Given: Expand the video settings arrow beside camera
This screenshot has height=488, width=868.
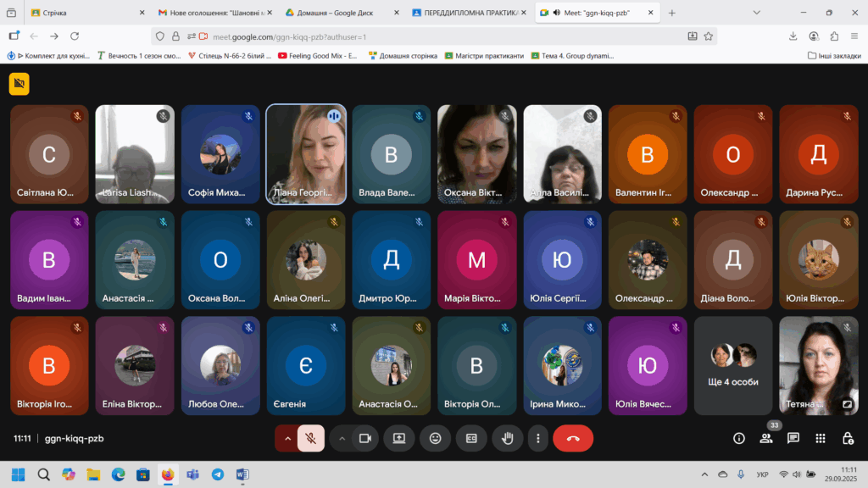Looking at the screenshot, I should 342,438.
